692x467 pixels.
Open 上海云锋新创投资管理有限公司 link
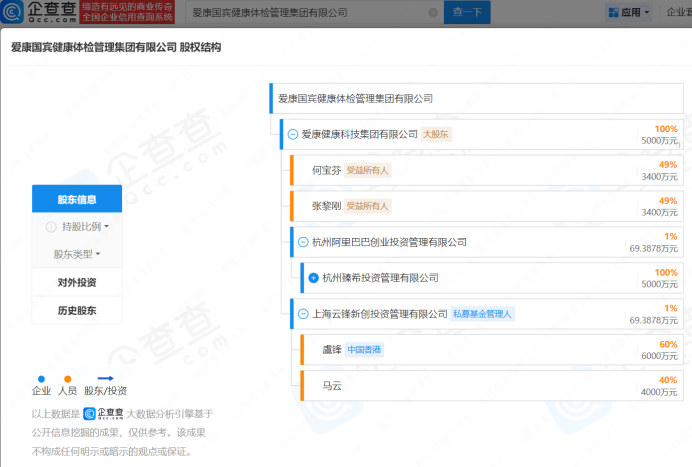(x=380, y=314)
